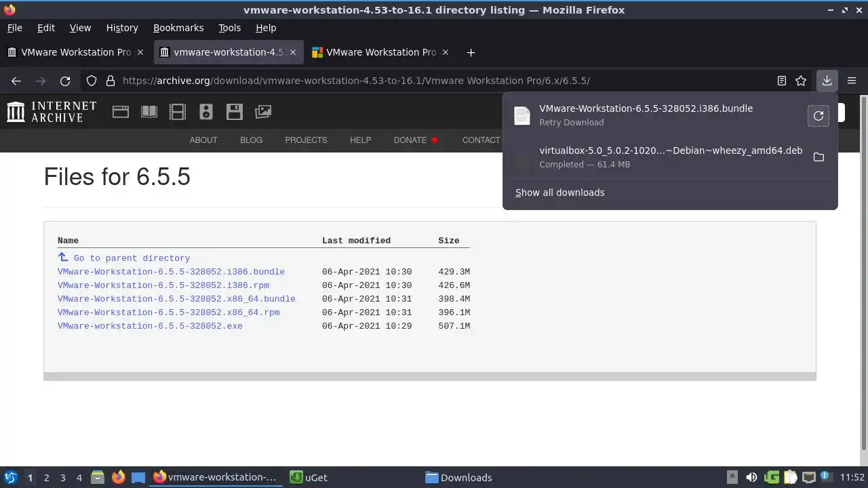Open the Bookmarks menu
The width and height of the screenshot is (868, 488).
click(x=178, y=28)
